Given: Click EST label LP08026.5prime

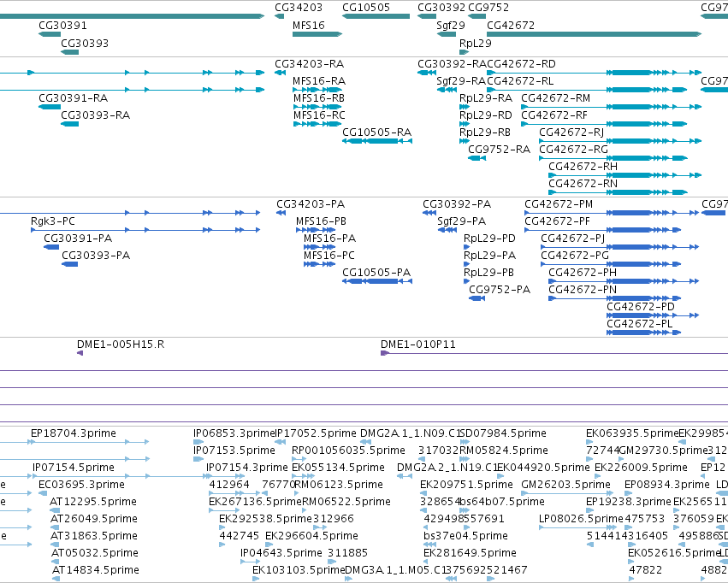Looking at the screenshot, I should click(x=581, y=519).
